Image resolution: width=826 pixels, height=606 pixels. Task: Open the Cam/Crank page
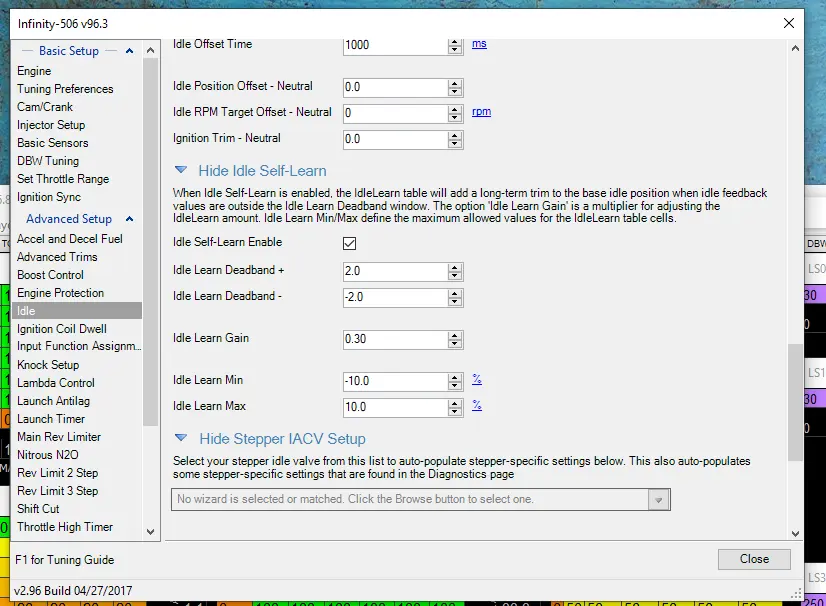[45, 106]
